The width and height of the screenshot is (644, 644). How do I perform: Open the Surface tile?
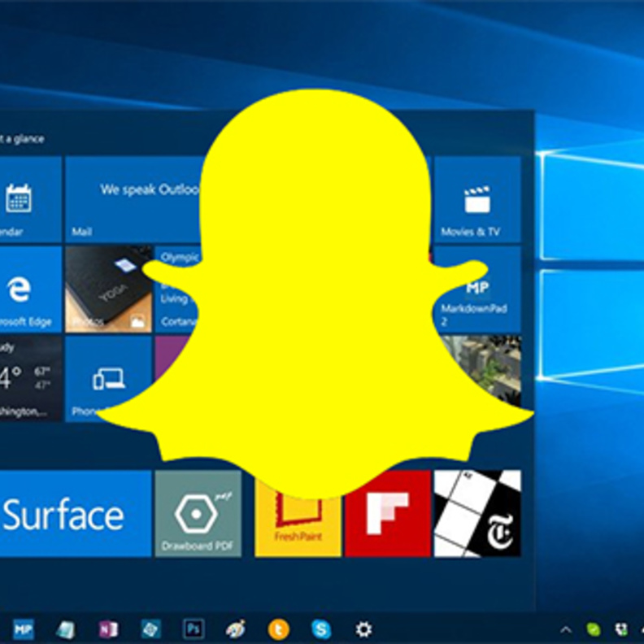click(73, 514)
